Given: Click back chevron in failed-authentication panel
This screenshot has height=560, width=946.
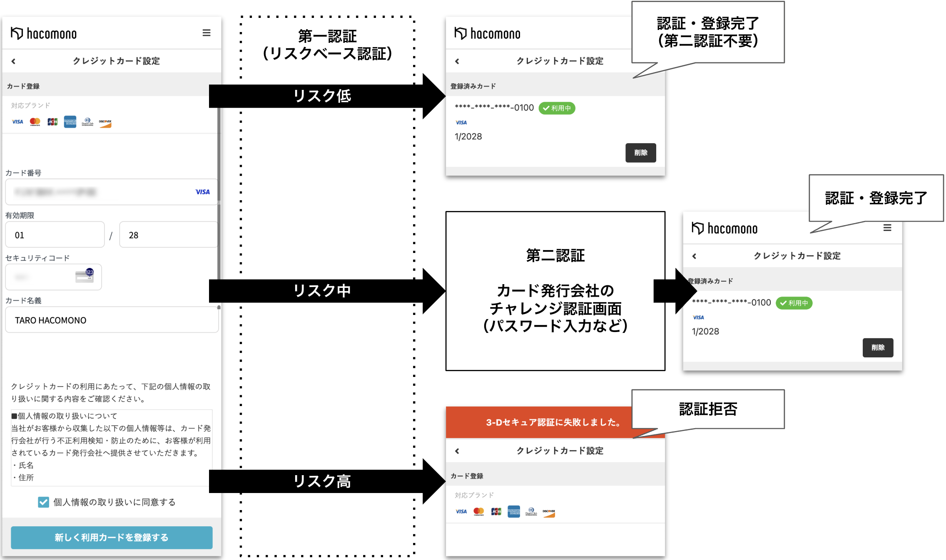Looking at the screenshot, I should (x=457, y=451).
